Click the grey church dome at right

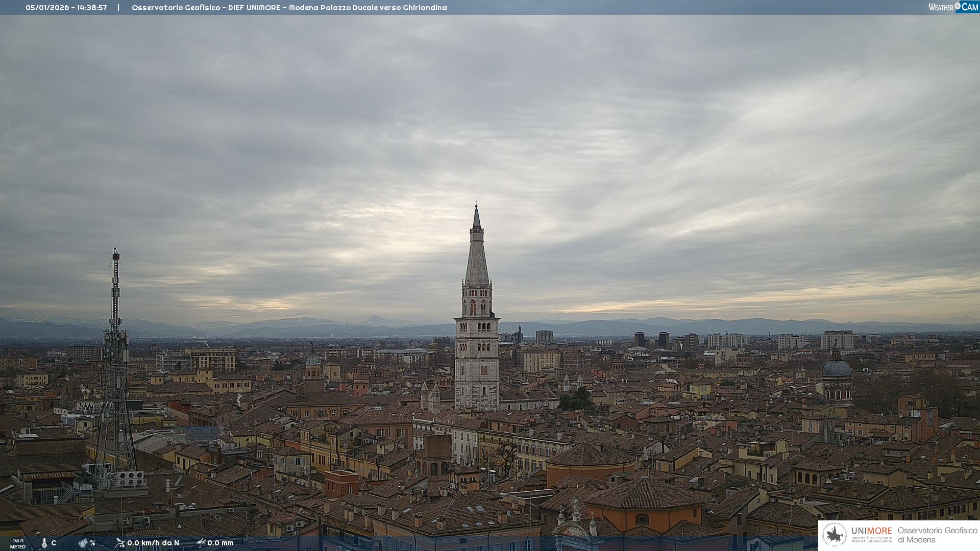click(837, 369)
